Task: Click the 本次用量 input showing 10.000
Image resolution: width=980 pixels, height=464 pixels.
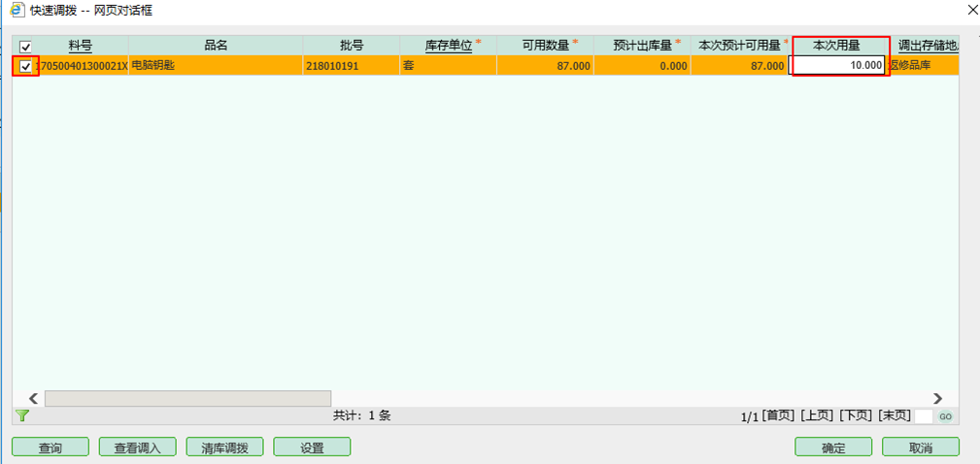Action: click(x=838, y=66)
